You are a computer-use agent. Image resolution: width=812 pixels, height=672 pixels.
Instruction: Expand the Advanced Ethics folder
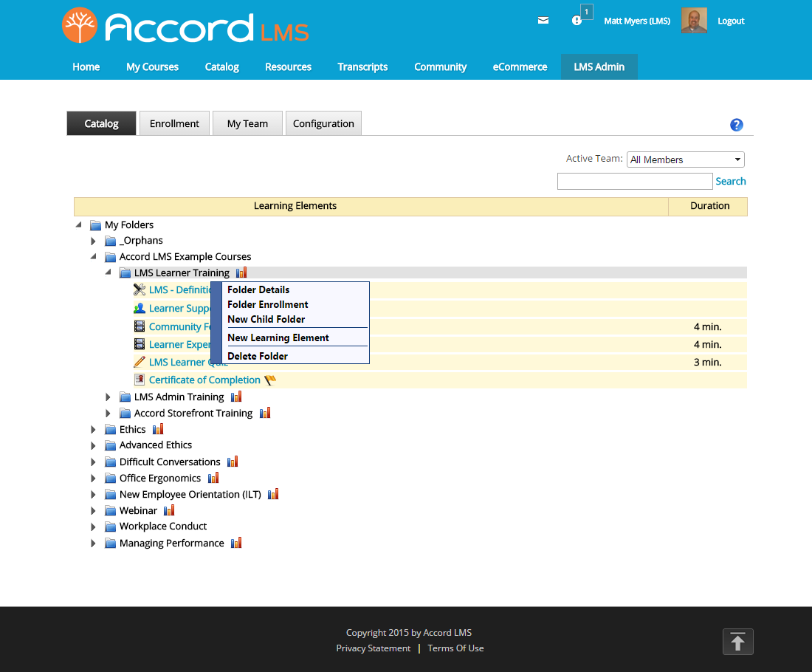point(93,445)
